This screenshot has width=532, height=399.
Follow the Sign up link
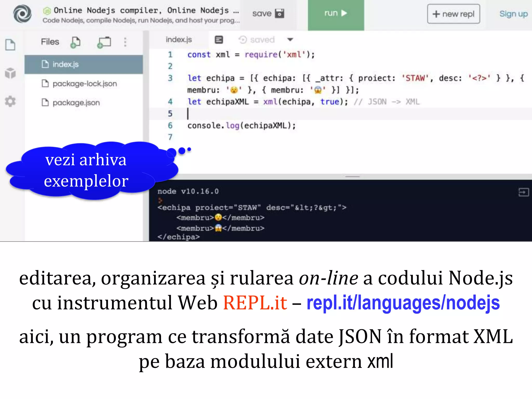pos(513,14)
